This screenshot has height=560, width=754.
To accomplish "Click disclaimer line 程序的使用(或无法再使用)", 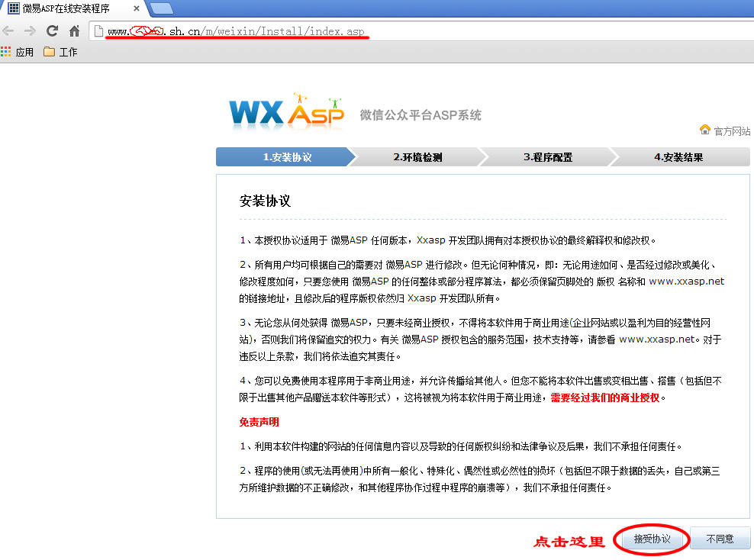I will pos(309,471).
